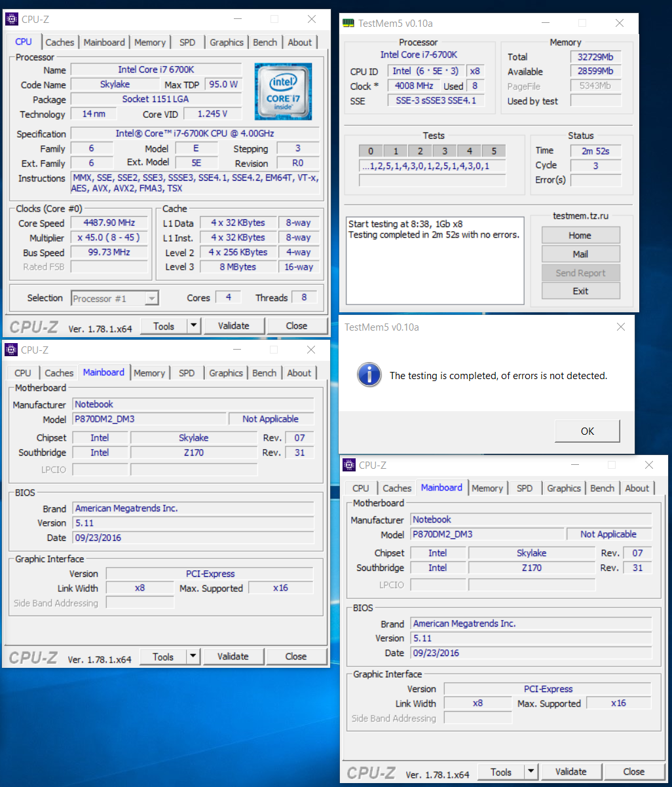
Task: Select Memory tab in Mainboard window beneath the processor window
Action: click(x=149, y=373)
